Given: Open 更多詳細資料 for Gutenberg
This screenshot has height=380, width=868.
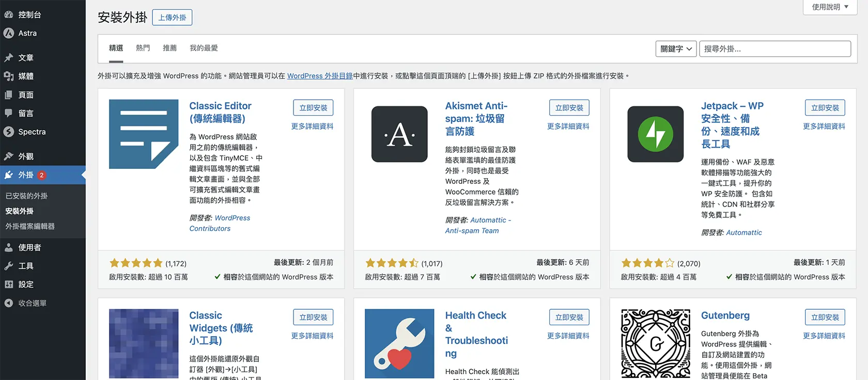Looking at the screenshot, I should (x=824, y=336).
